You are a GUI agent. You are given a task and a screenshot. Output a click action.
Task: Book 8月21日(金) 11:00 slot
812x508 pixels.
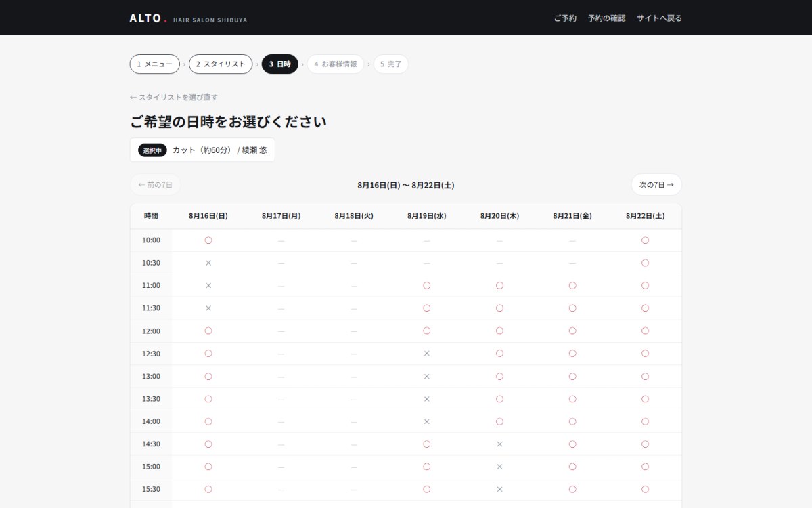click(x=572, y=285)
